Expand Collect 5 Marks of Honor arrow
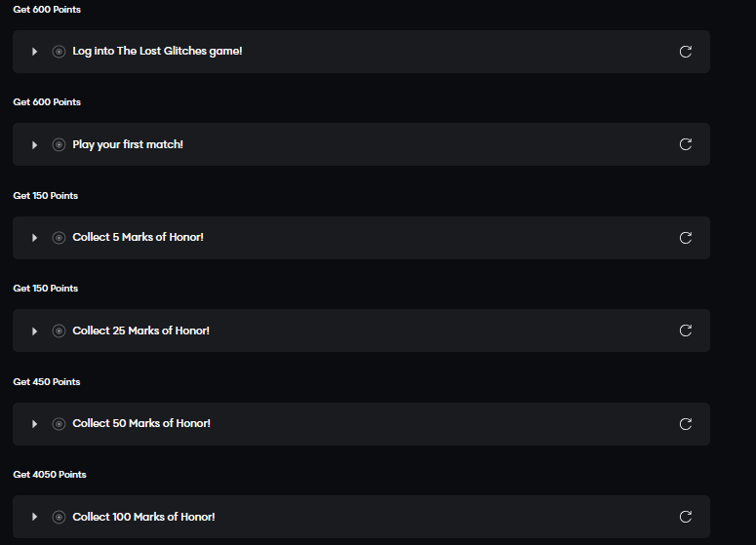 [x=35, y=238]
